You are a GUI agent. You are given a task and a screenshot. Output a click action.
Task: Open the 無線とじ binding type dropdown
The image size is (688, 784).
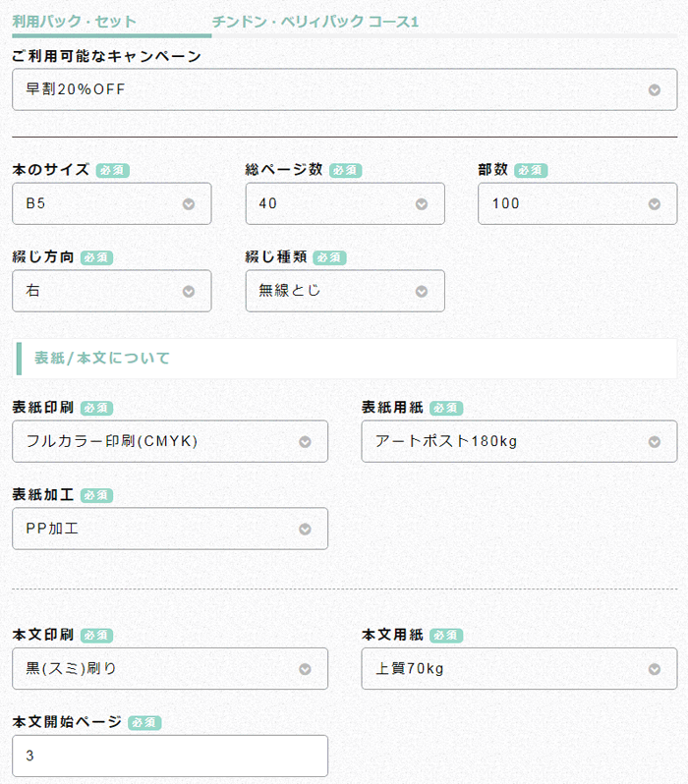pos(345,291)
